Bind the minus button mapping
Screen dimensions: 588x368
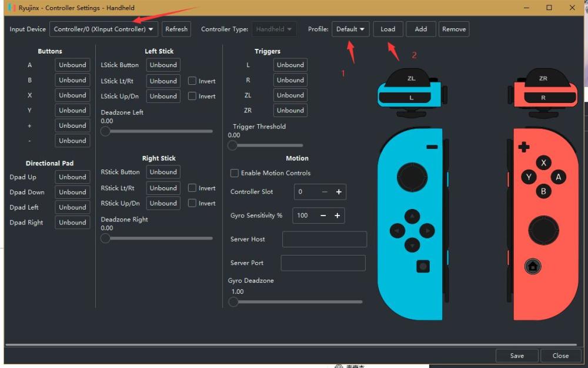coord(72,141)
